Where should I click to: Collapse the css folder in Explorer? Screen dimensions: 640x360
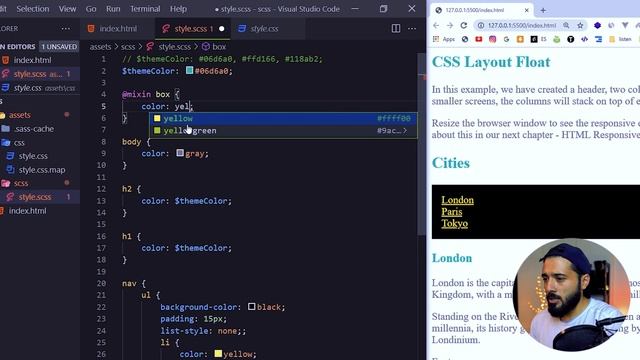pos(40,143)
